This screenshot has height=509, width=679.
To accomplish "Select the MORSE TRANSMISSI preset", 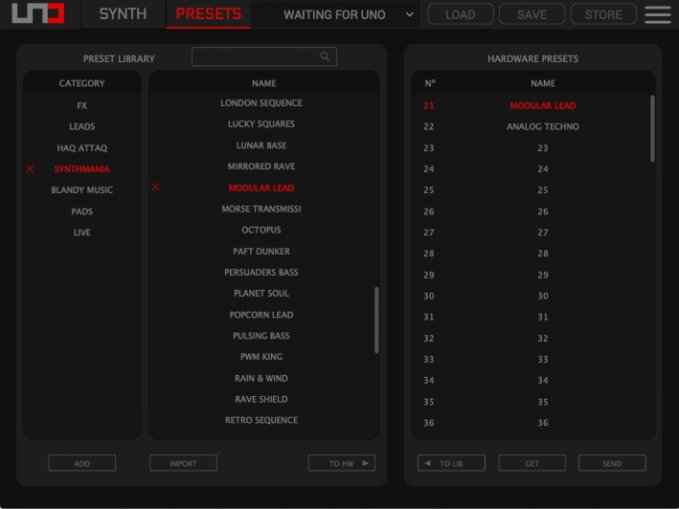I will 261,209.
